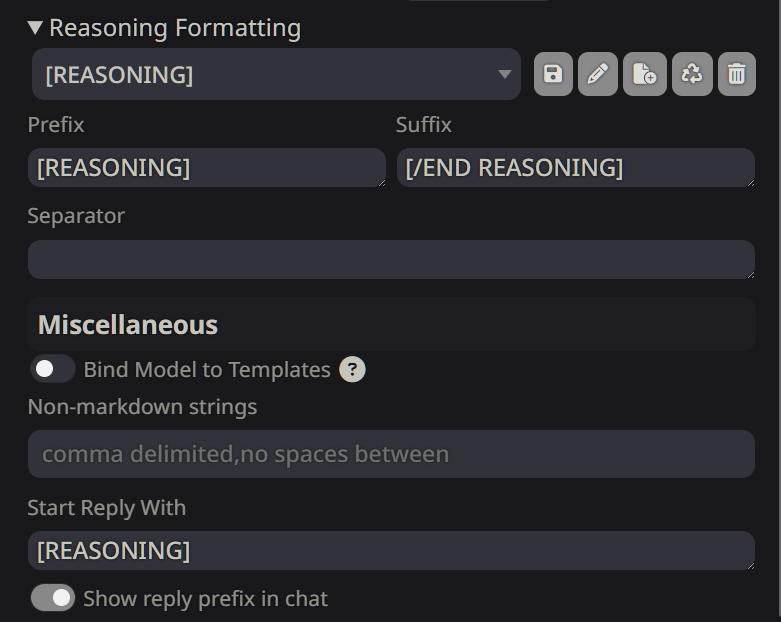Click the Prefix label text
The height and width of the screenshot is (622, 781).
(x=56, y=125)
